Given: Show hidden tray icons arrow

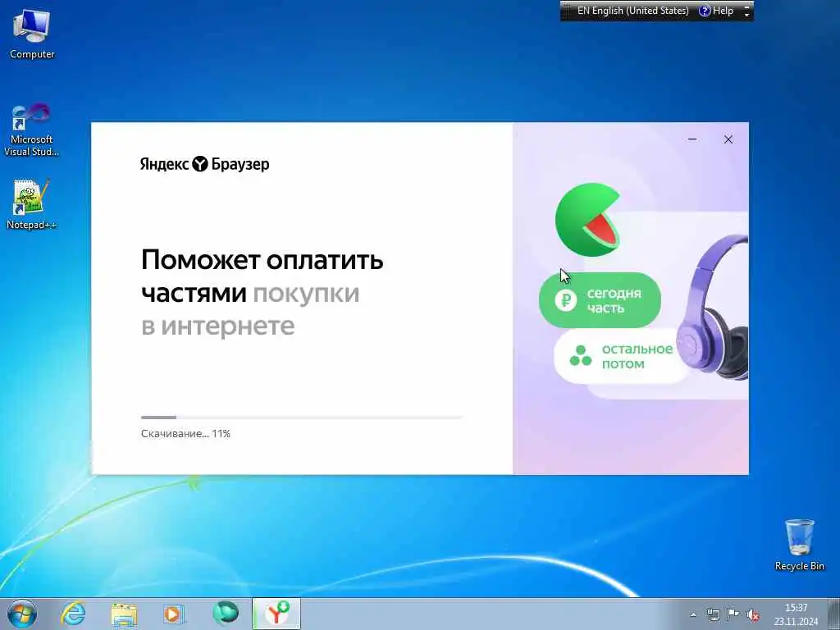Looking at the screenshot, I should tap(692, 615).
